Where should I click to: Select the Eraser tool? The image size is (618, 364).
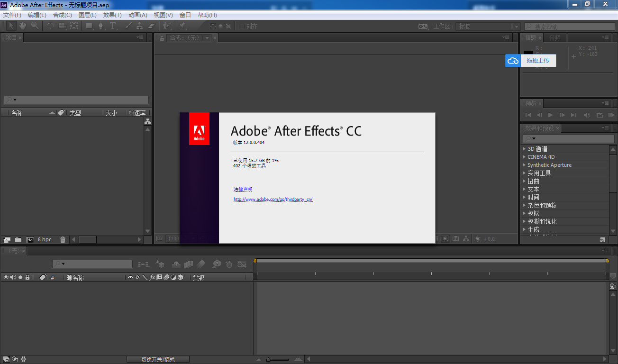click(x=152, y=26)
